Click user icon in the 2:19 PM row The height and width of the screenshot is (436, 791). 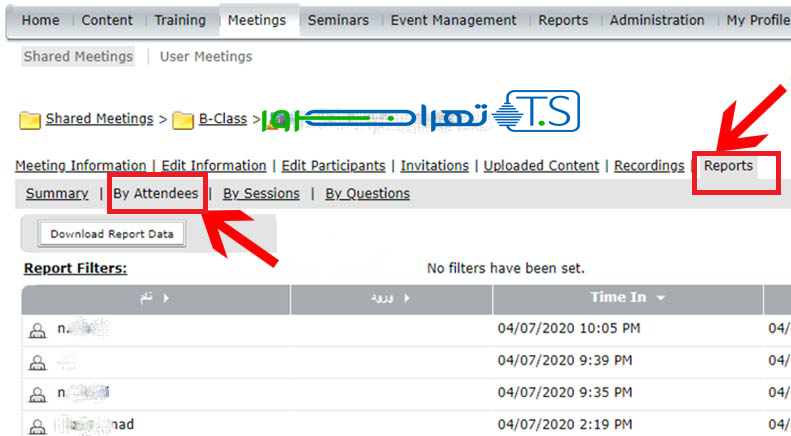tap(38, 426)
